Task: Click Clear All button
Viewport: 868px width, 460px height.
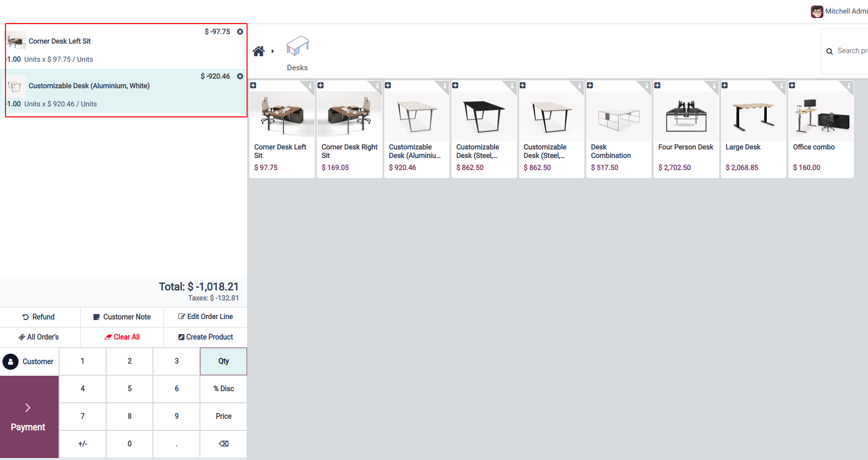Action: pos(122,337)
